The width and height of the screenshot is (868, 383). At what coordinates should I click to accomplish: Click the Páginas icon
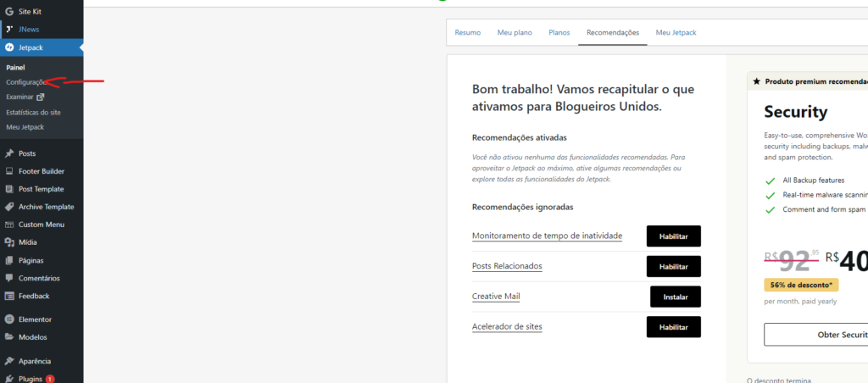9,260
